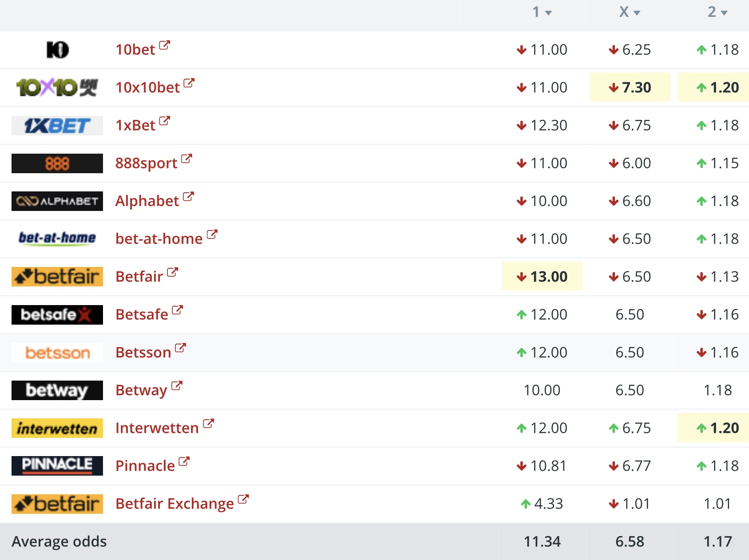The height and width of the screenshot is (560, 749).
Task: Click the external link icon beside Alphabet
Action: 188,196
